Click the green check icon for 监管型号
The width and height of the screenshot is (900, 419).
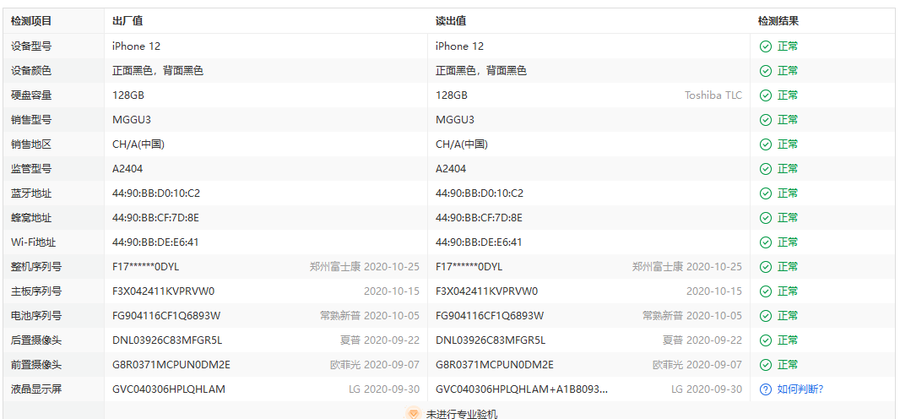coord(765,169)
